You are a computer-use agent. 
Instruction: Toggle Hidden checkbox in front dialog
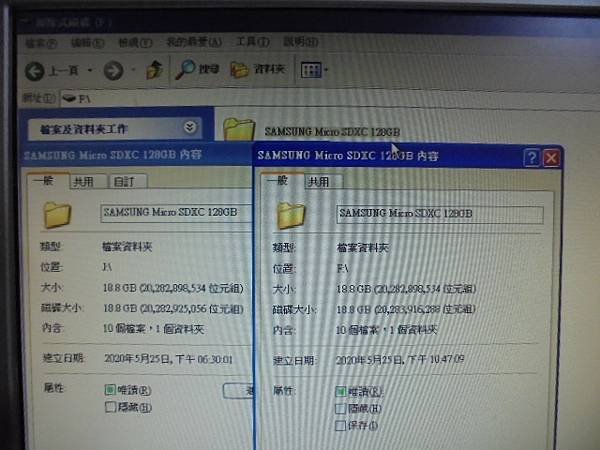tap(340, 408)
